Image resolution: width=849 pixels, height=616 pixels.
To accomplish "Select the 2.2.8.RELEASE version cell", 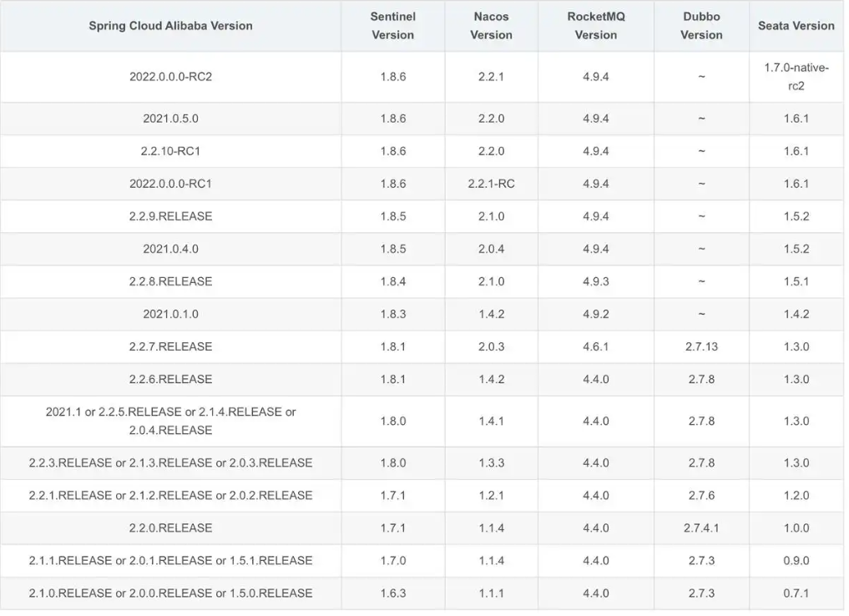I will [x=170, y=281].
